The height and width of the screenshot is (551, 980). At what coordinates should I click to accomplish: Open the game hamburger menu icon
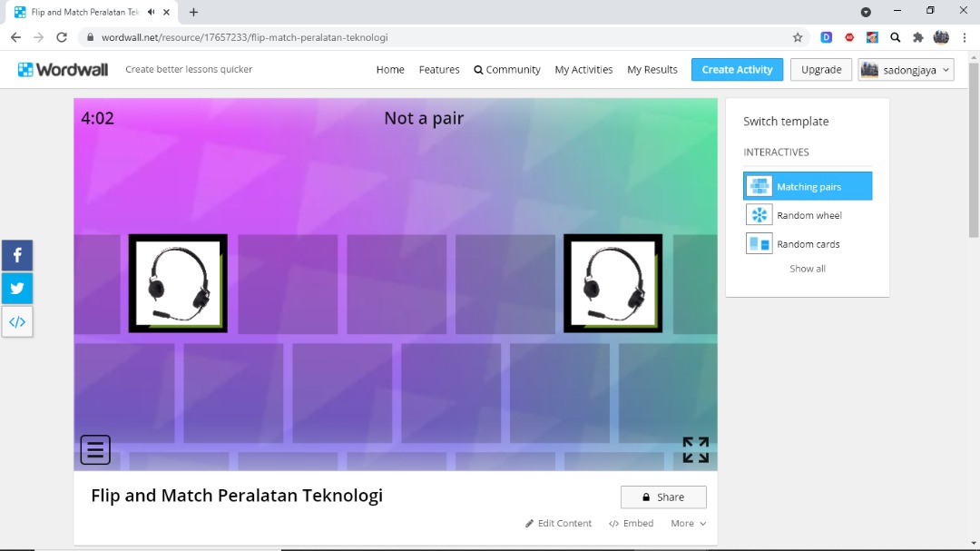pyautogui.click(x=95, y=449)
